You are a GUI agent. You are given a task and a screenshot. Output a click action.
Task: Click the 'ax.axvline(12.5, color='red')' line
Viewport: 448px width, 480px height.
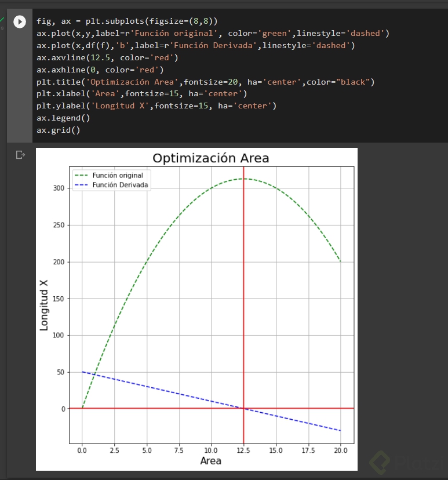[107, 58]
